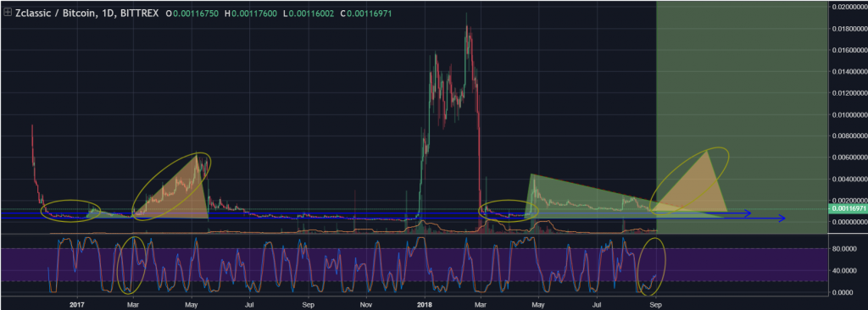Click the 0.00400000 price axis label
This screenshot has width=868, height=310.
click(849, 180)
